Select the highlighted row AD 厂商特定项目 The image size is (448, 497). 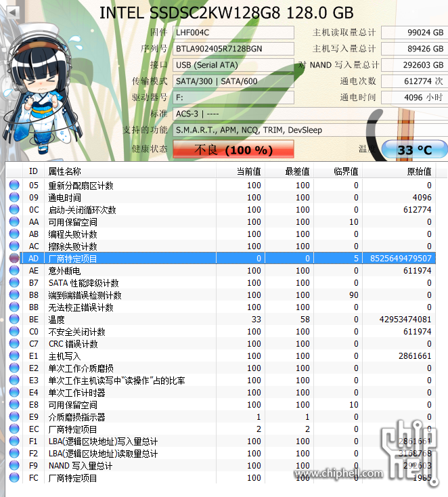tap(228, 259)
